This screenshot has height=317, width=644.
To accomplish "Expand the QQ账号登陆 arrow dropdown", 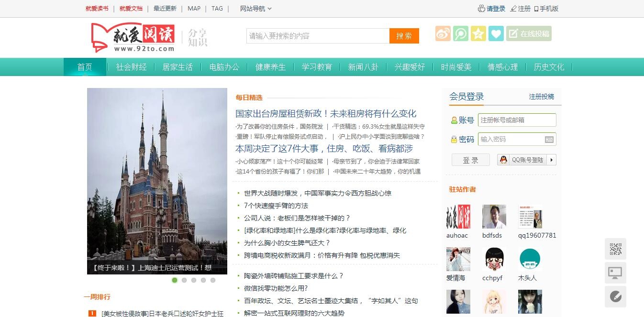I will 552,160.
